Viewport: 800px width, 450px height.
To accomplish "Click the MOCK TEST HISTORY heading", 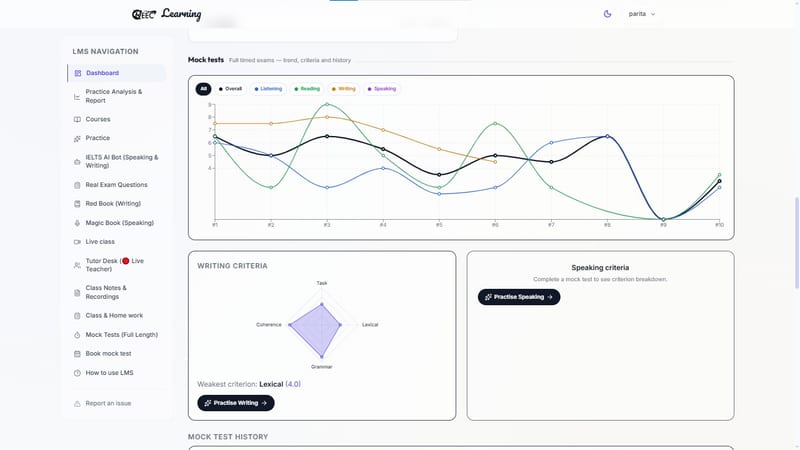I will point(228,437).
